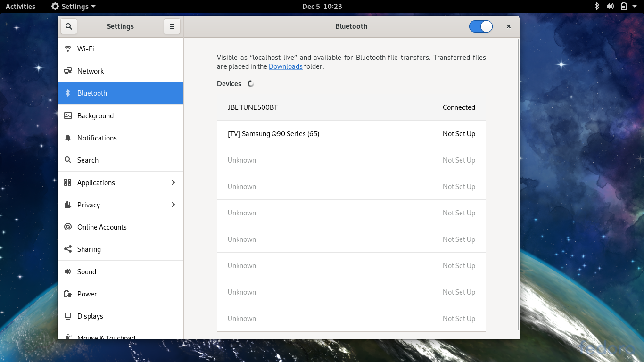Click the Notifications bell icon

[68, 138]
